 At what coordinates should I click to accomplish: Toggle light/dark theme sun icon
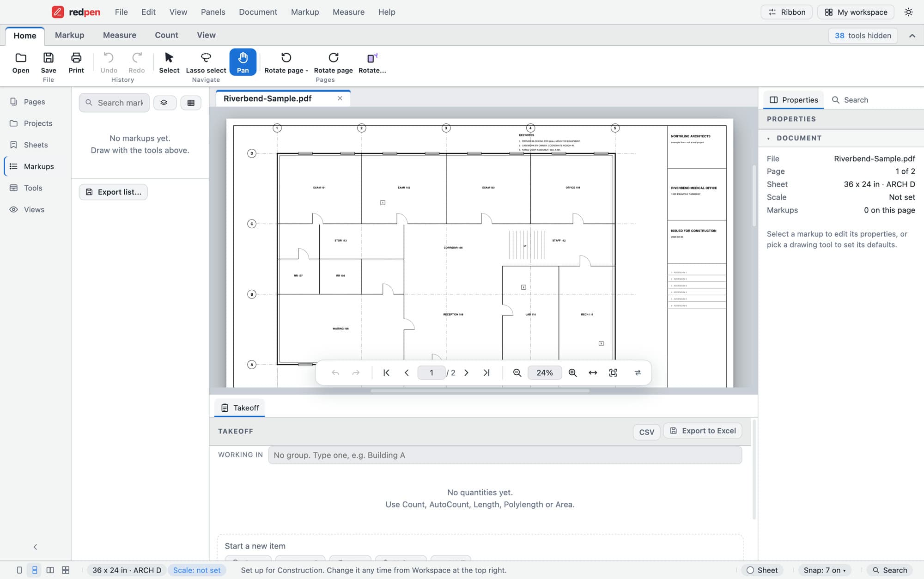(x=908, y=12)
